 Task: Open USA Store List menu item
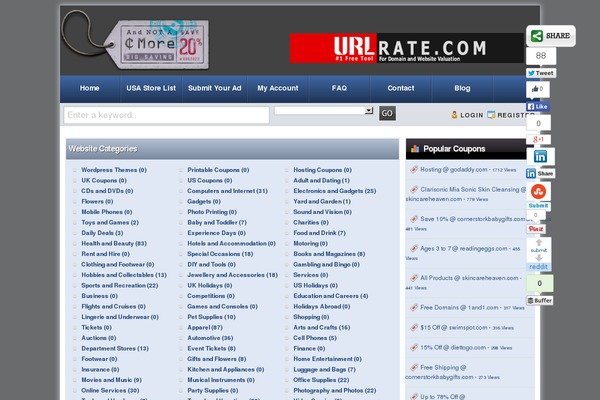tap(151, 88)
